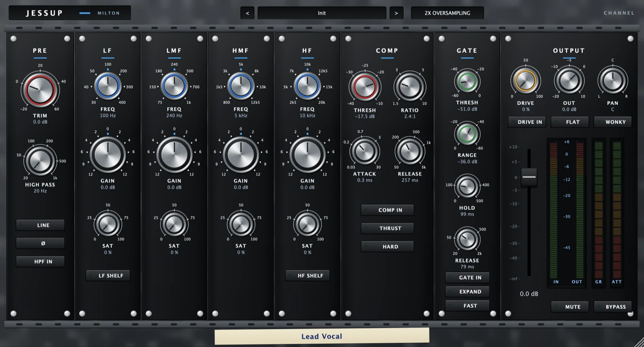Click the DRIVE IN button
This screenshot has width=644, height=347.
click(527, 122)
